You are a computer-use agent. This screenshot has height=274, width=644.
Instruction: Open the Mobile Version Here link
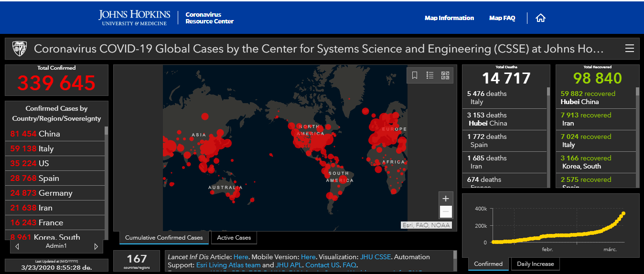click(308, 257)
